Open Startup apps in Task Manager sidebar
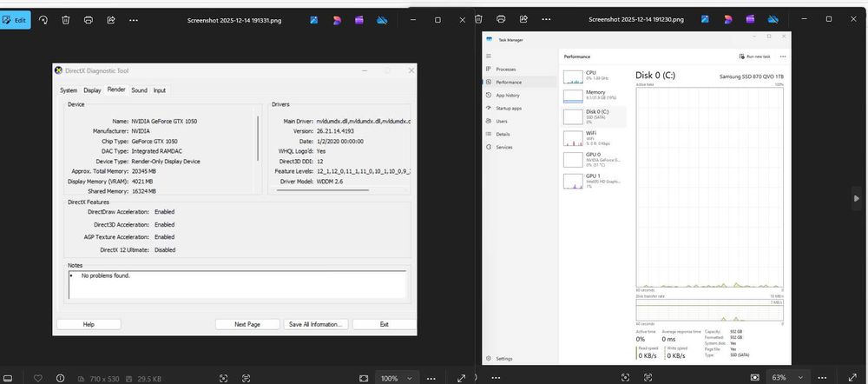 [520, 108]
